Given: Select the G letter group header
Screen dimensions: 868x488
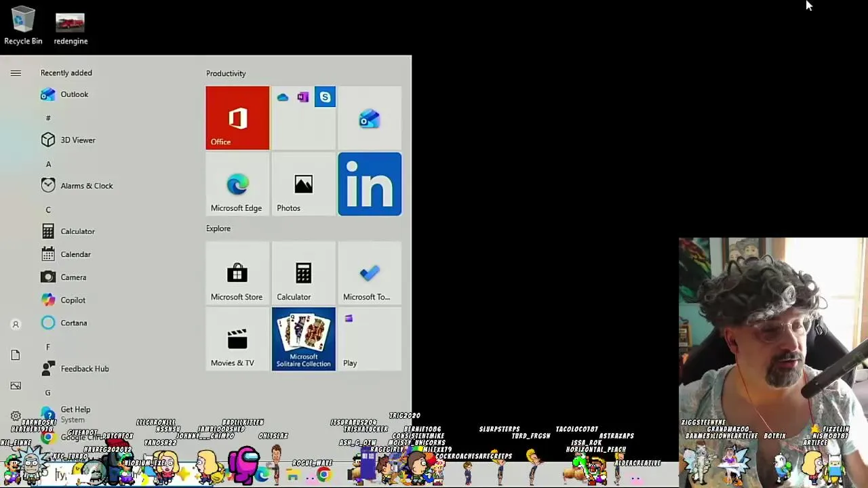Looking at the screenshot, I should pos(48,392).
